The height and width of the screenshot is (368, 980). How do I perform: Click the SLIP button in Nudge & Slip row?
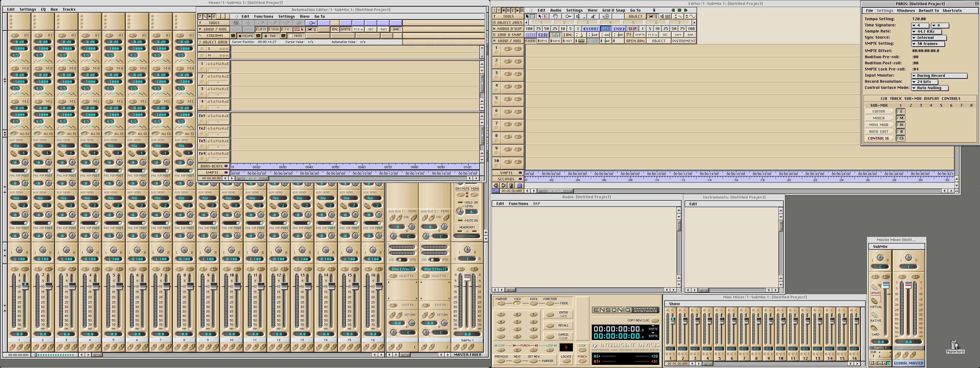633,28
